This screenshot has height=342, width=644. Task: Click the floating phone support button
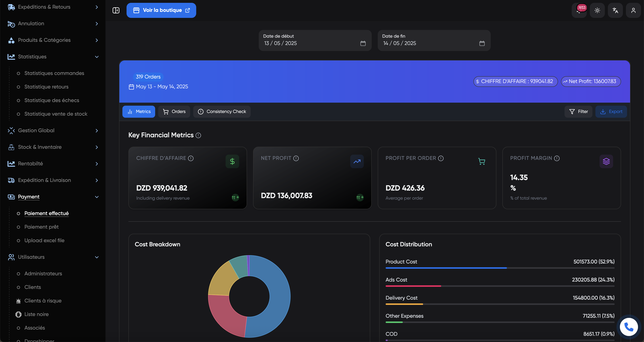629,327
